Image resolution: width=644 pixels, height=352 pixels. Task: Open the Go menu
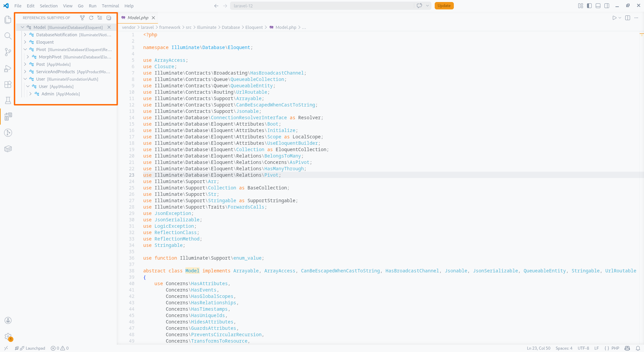80,6
